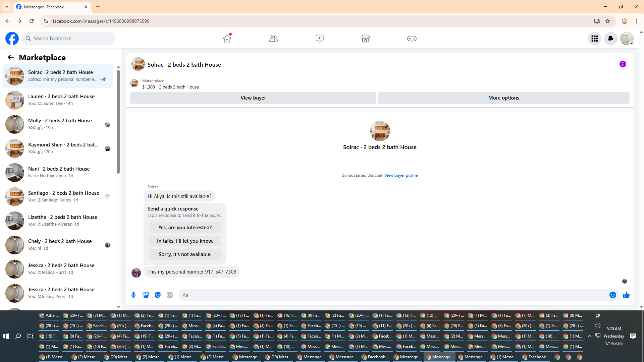Show hidden system tray icons chevron

(589, 336)
